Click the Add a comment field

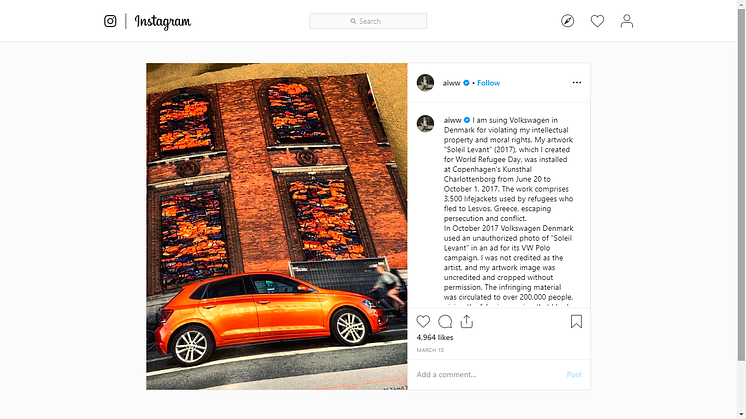tap(488, 374)
